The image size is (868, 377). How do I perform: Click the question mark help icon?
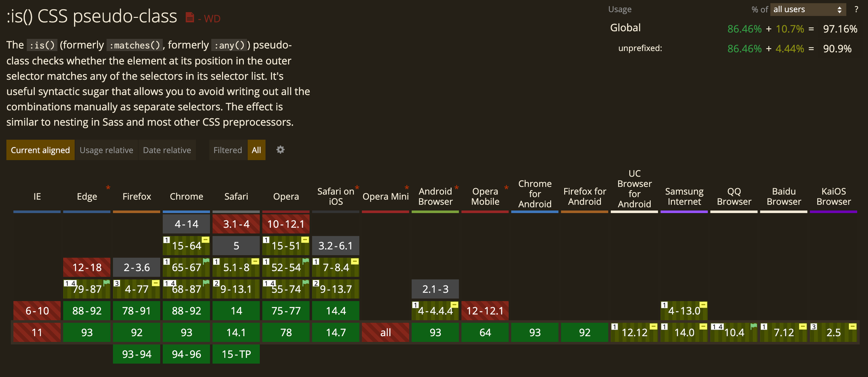(x=856, y=9)
